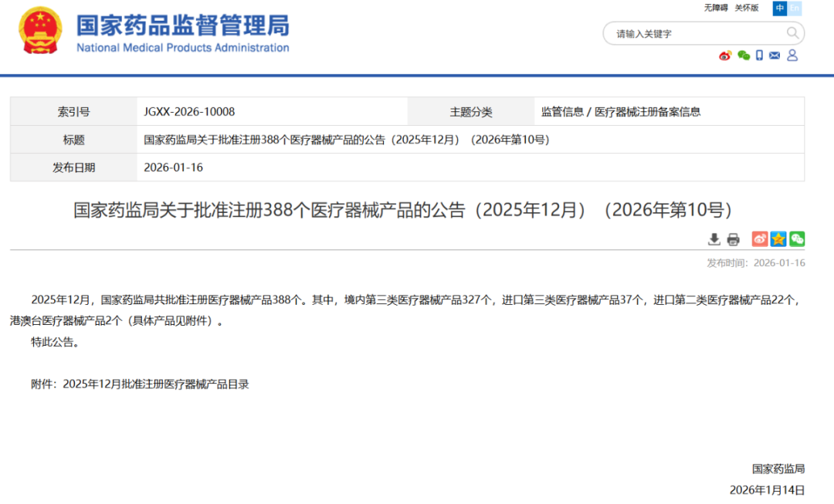
Task: Print the page via printer icon
Action: pyautogui.click(x=733, y=239)
